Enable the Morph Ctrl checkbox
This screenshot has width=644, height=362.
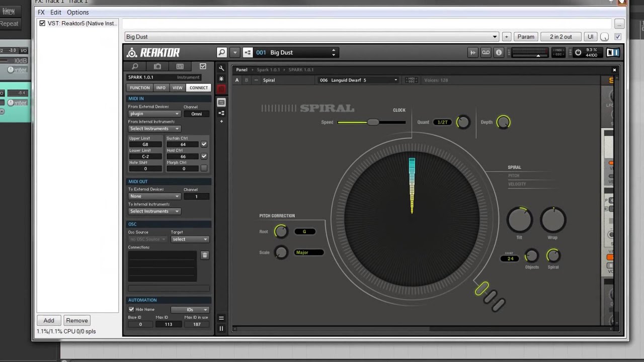tap(204, 168)
